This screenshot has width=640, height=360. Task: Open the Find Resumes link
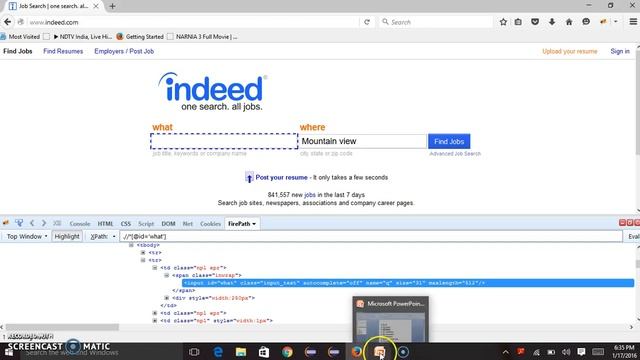[x=63, y=51]
